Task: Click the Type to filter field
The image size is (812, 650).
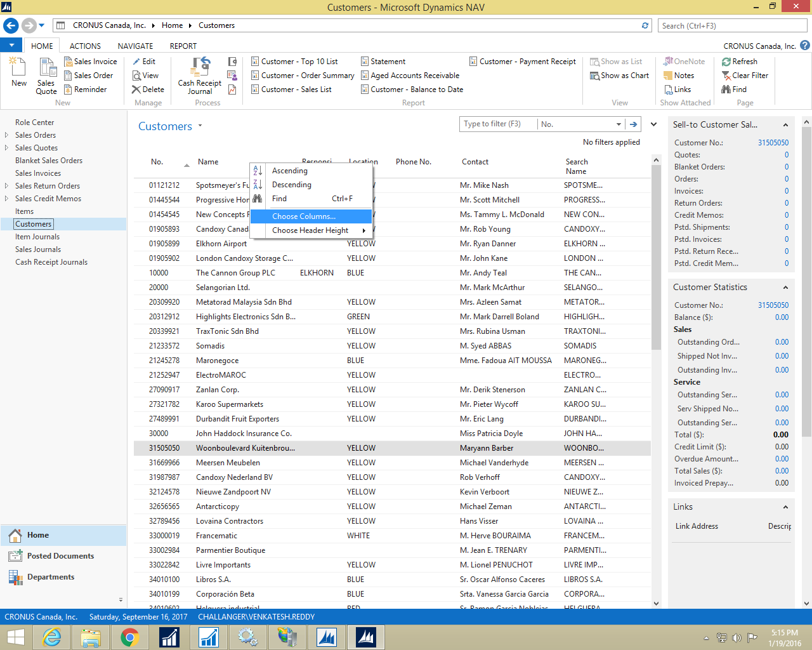Action: point(498,124)
